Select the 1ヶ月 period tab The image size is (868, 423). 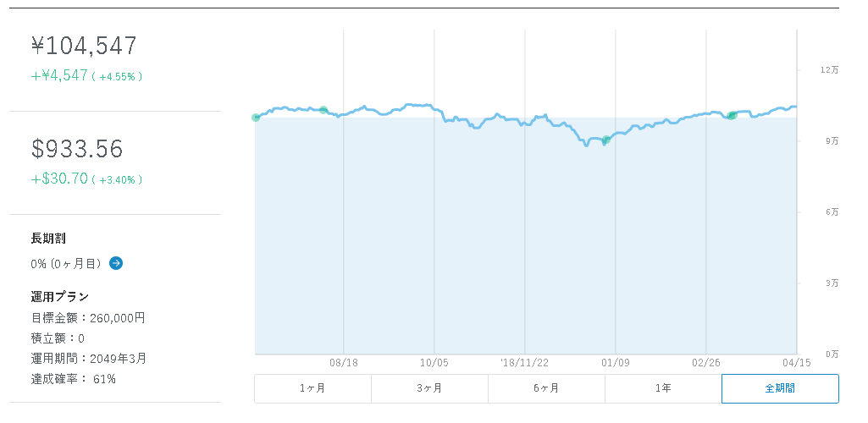tap(312, 388)
